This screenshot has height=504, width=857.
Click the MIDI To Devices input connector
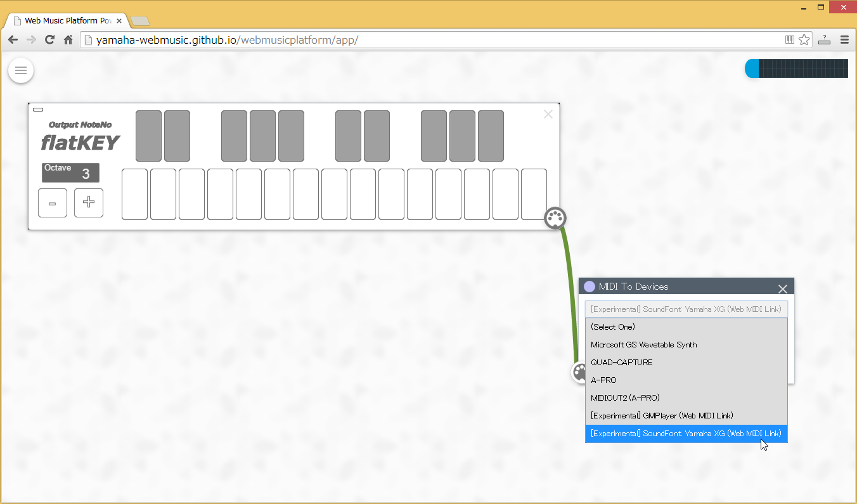point(579,372)
